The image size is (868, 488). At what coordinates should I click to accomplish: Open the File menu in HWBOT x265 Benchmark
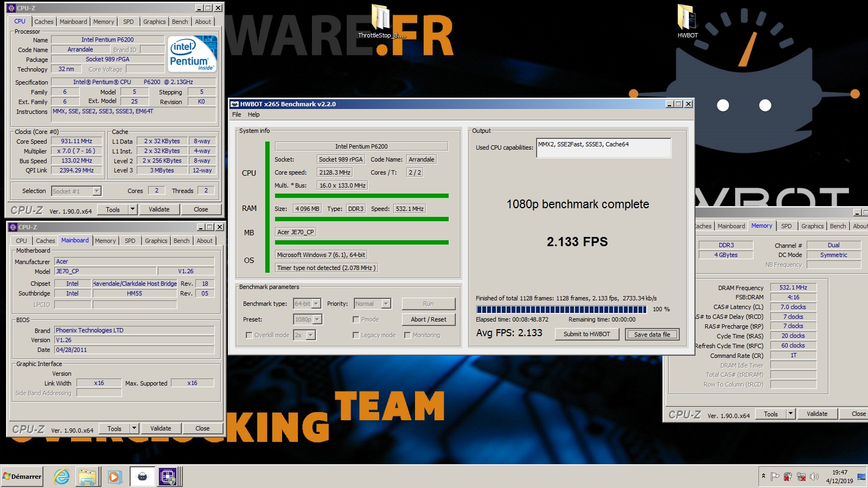[x=237, y=114]
